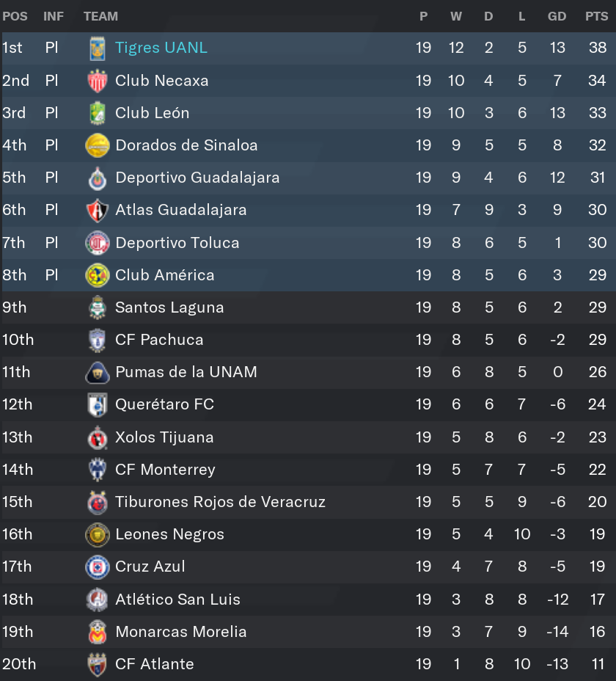Open the Santos Laguna team link
This screenshot has height=681, width=616.
click(x=169, y=307)
